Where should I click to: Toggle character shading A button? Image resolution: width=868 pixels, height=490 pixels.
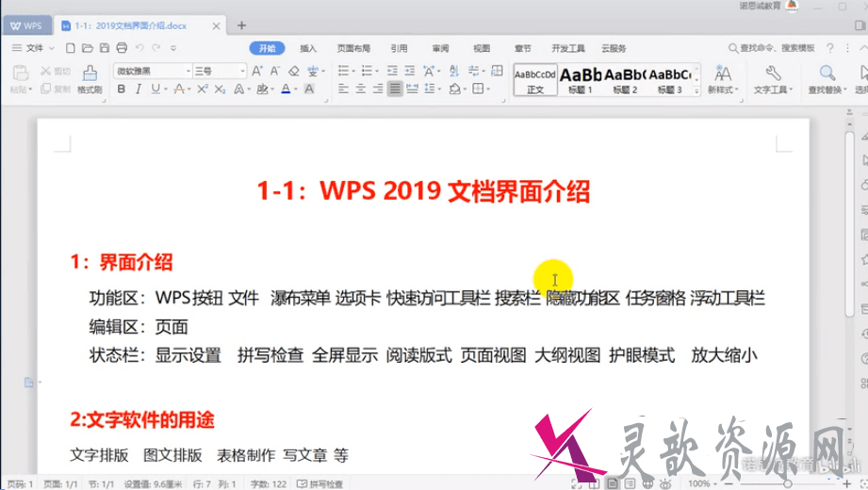[309, 89]
